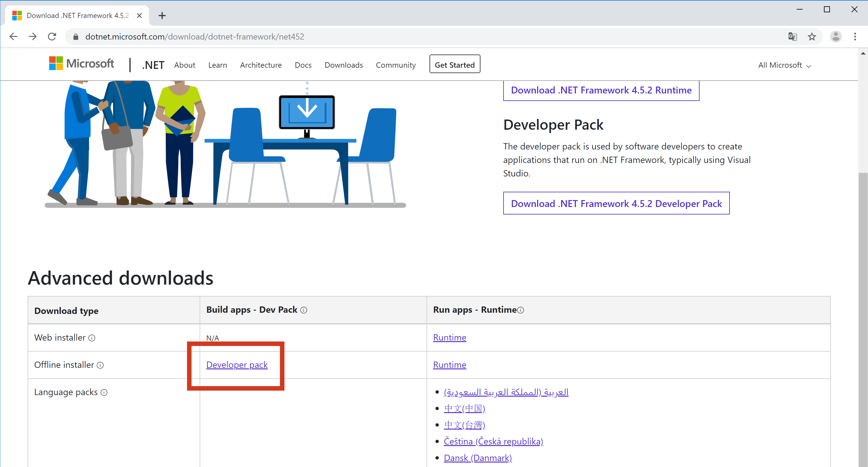The width and height of the screenshot is (868, 467).
Task: Click info icon beside Offline installer
Action: (100, 365)
